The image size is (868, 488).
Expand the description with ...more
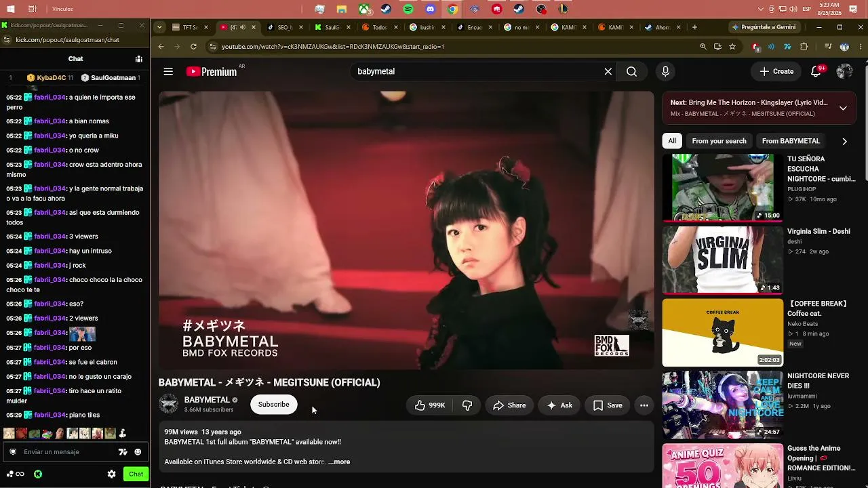(x=339, y=462)
